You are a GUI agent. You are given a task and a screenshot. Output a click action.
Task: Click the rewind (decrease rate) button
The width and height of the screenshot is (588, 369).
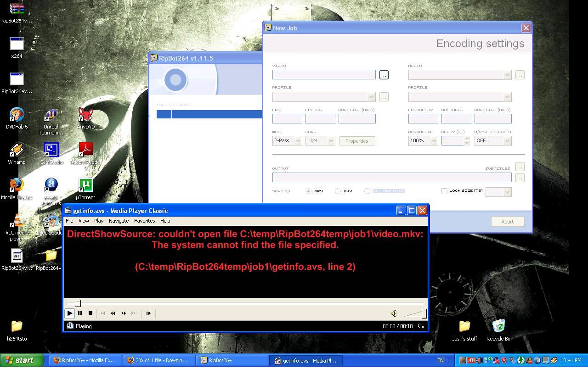pyautogui.click(x=113, y=313)
